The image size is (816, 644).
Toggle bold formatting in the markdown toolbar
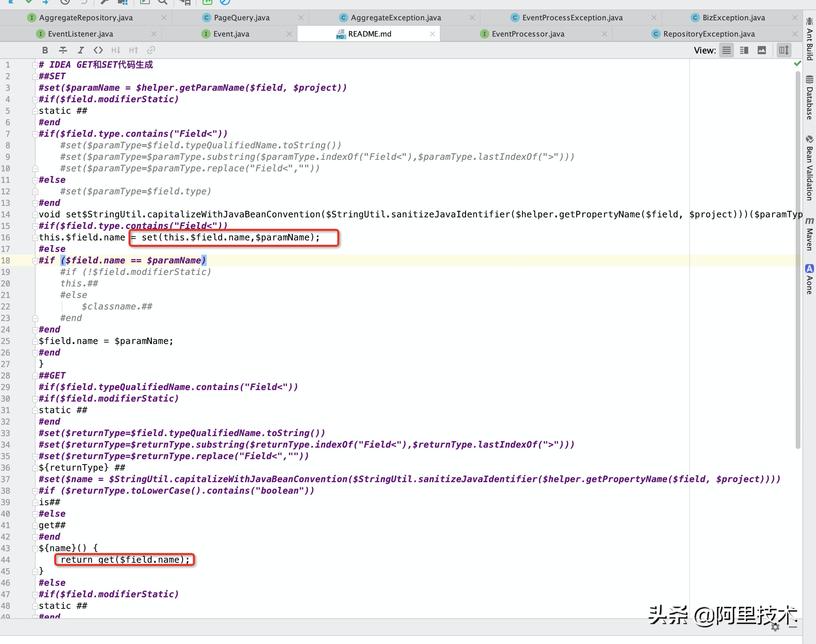click(45, 50)
